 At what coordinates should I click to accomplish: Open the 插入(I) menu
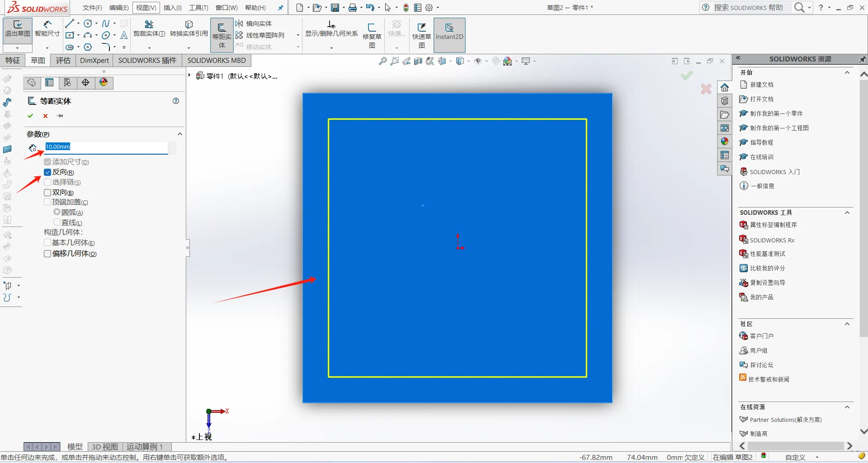172,8
